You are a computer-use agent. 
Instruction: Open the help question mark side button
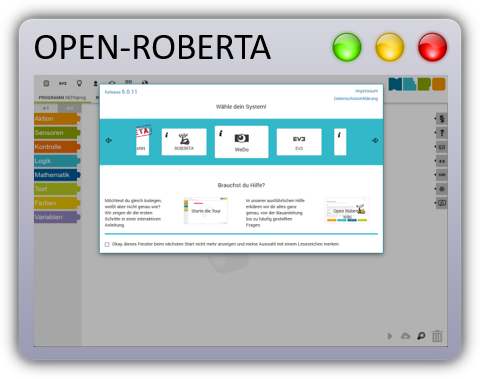[442, 133]
